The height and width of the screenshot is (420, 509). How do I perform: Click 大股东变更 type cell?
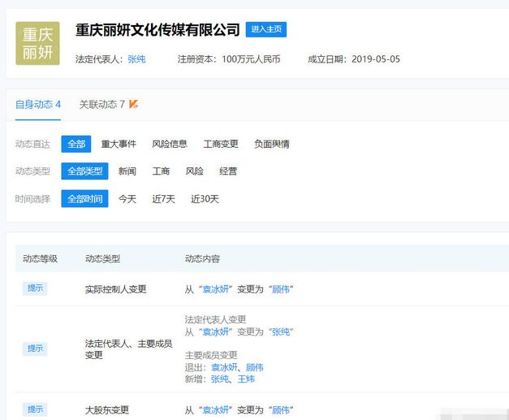coord(107,410)
